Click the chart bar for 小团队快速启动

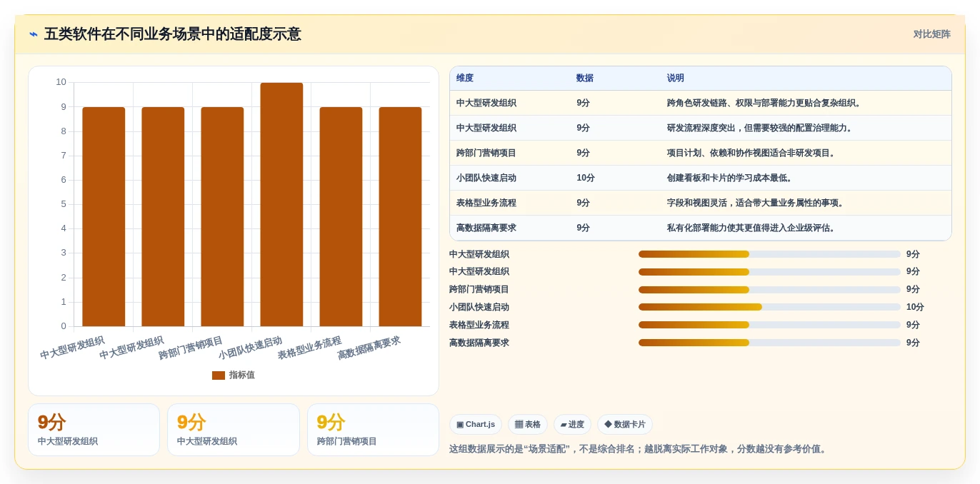tap(281, 205)
